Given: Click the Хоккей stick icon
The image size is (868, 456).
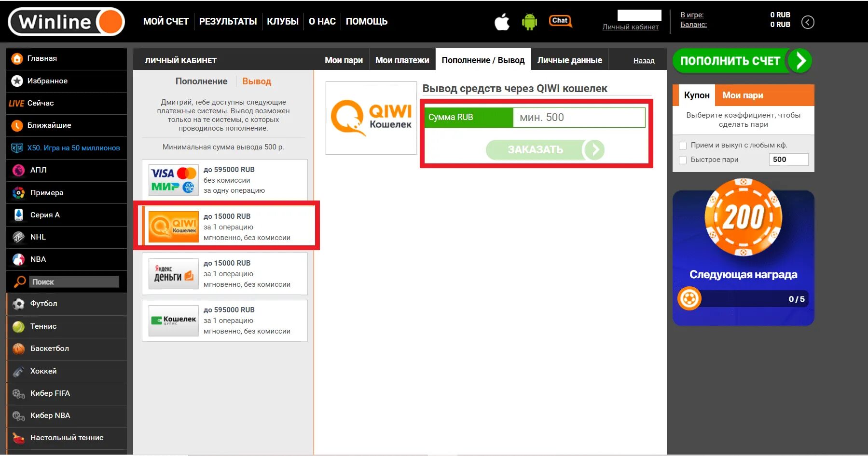Looking at the screenshot, I should coord(18,371).
